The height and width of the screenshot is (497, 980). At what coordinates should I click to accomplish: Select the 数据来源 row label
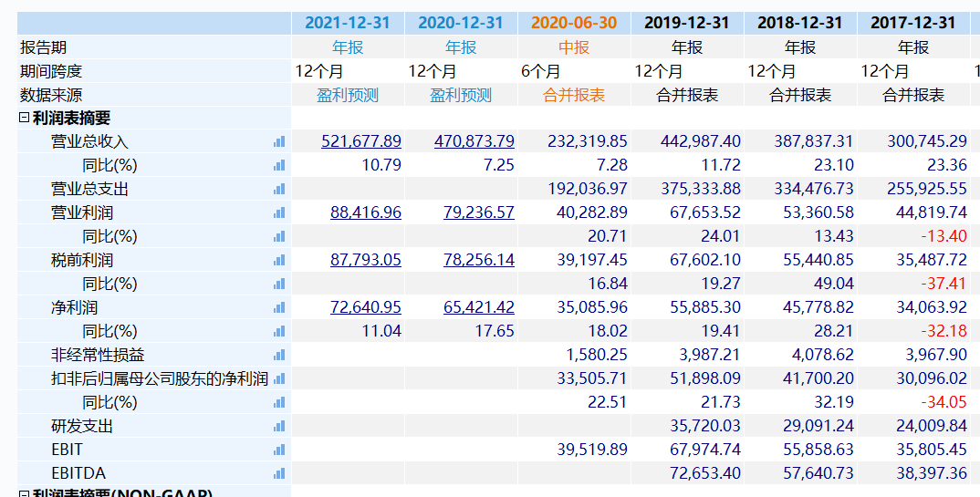(x=50, y=95)
